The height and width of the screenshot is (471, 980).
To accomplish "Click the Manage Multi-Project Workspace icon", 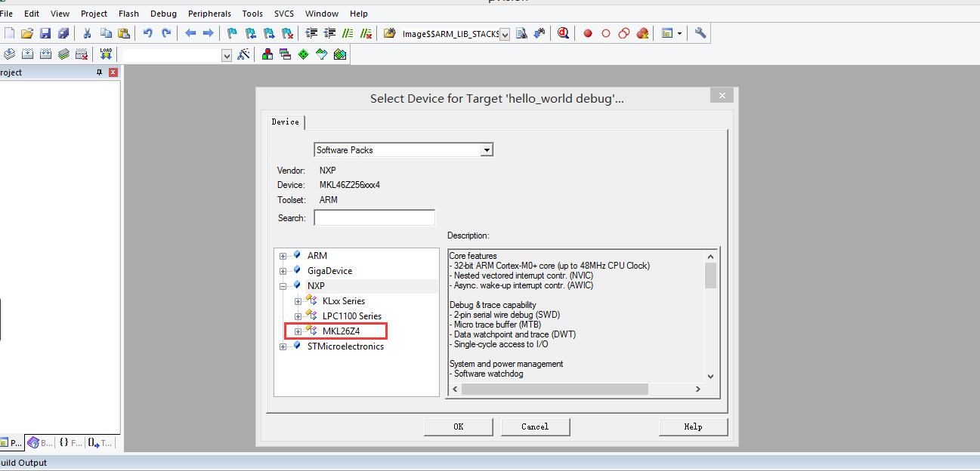I will 286,54.
